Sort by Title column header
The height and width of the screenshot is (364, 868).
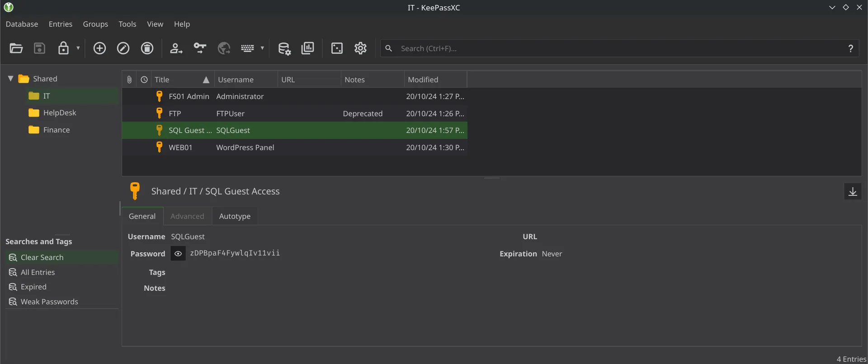182,80
